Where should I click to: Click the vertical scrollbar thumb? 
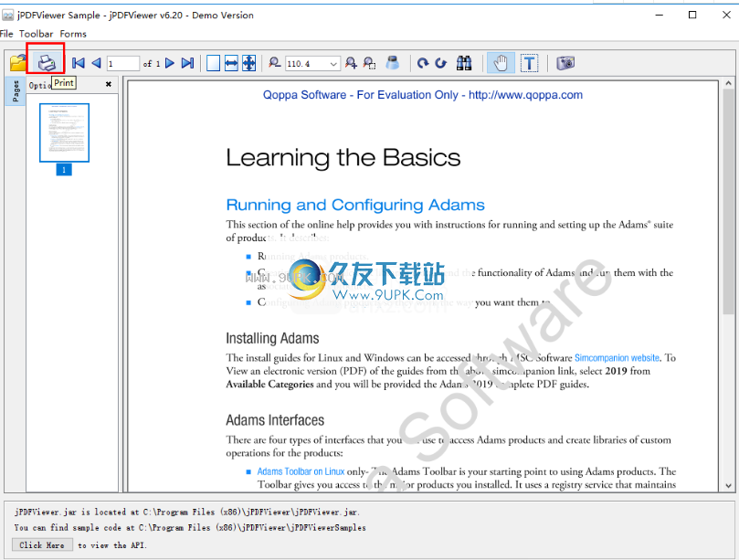[x=728, y=201]
